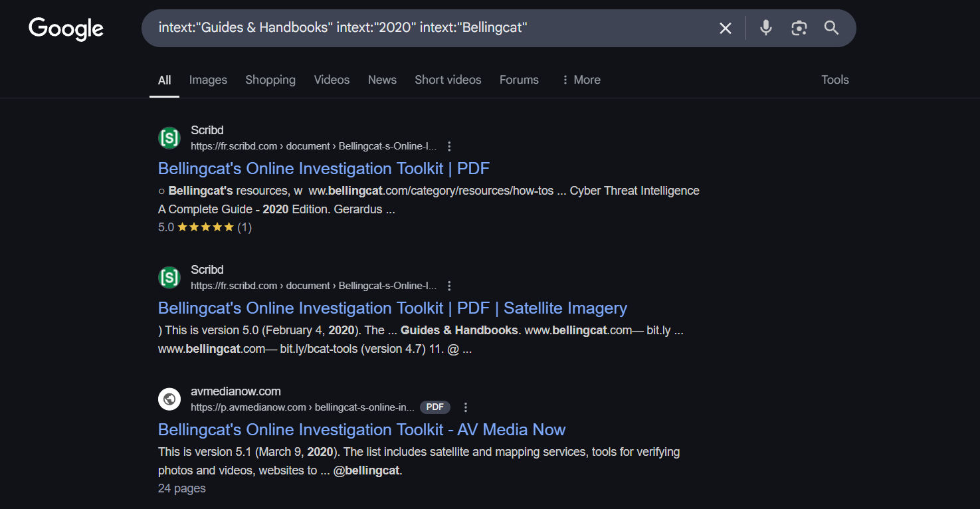The image size is (980, 509).
Task: Switch to the Short videos tab
Action: [x=448, y=80]
